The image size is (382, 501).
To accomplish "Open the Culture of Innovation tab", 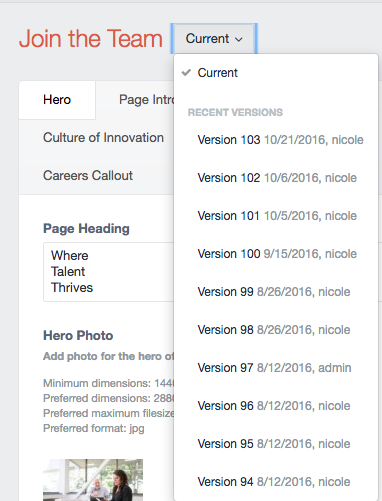I will click(103, 138).
